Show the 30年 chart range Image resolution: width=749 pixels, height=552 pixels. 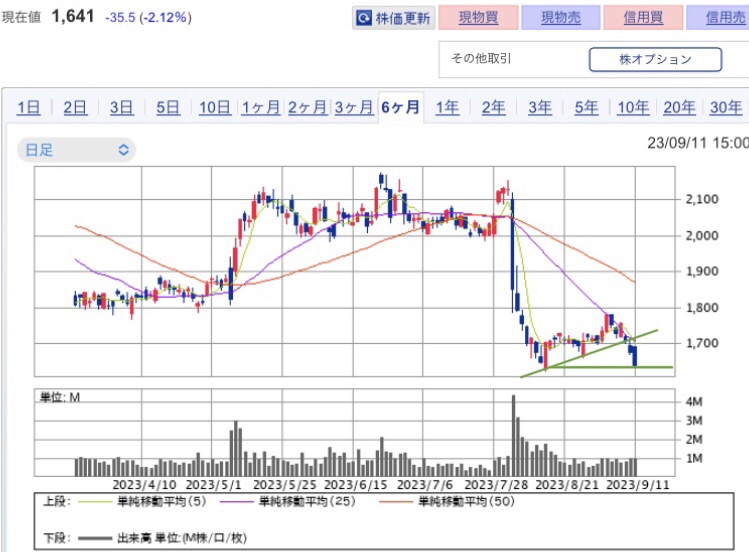726,107
